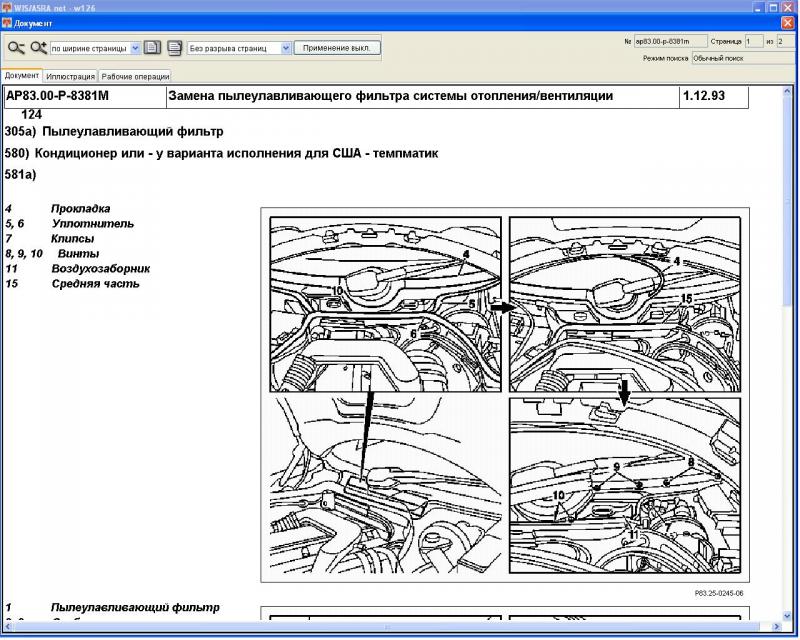The height and width of the screenshot is (640, 800).
Task: Click the '581a)' line
Action: [20, 175]
